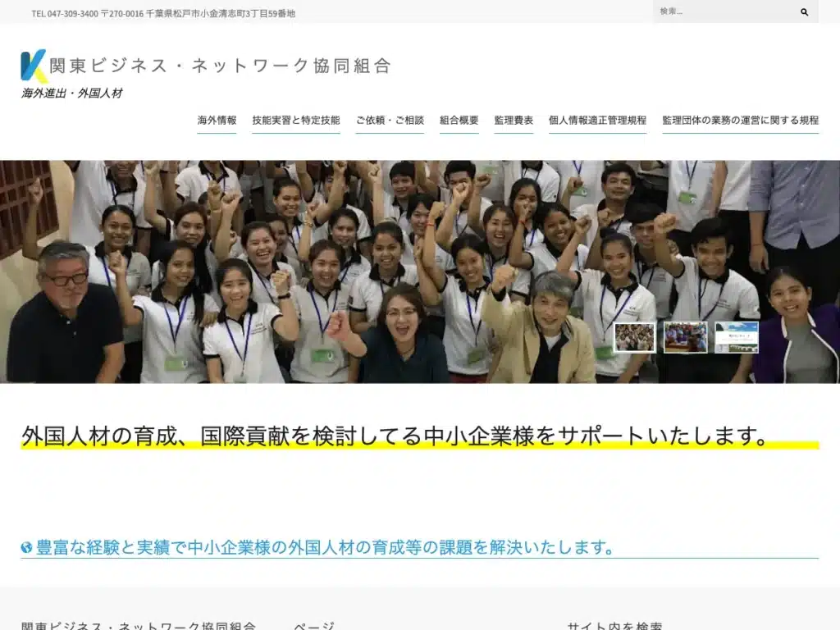Click the search magnifier icon
This screenshot has height=630, width=840.
(804, 11)
